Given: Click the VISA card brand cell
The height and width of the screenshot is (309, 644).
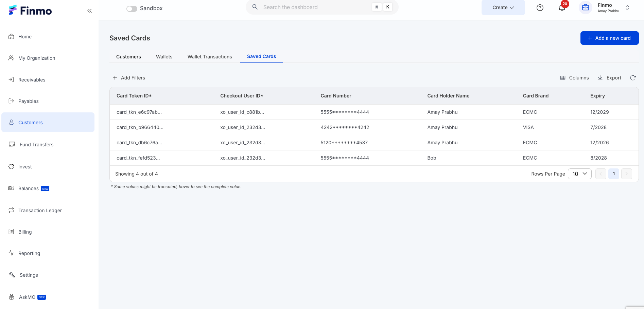Looking at the screenshot, I should pyautogui.click(x=528, y=127).
